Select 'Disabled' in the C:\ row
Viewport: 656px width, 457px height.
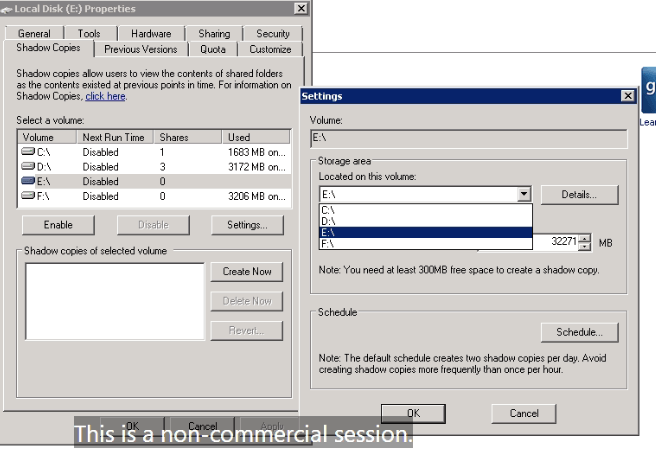(x=100, y=152)
